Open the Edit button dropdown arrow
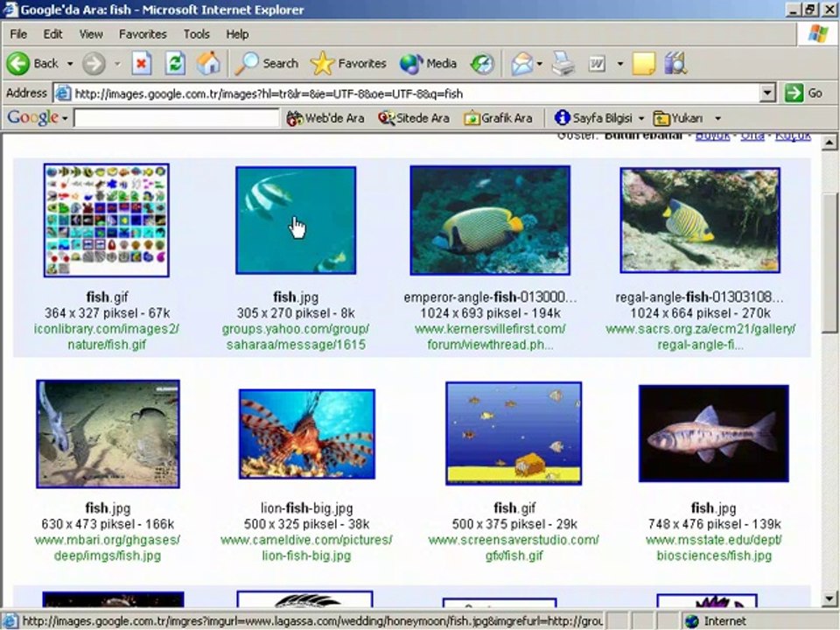This screenshot has width=840, height=630. pyautogui.click(x=619, y=64)
